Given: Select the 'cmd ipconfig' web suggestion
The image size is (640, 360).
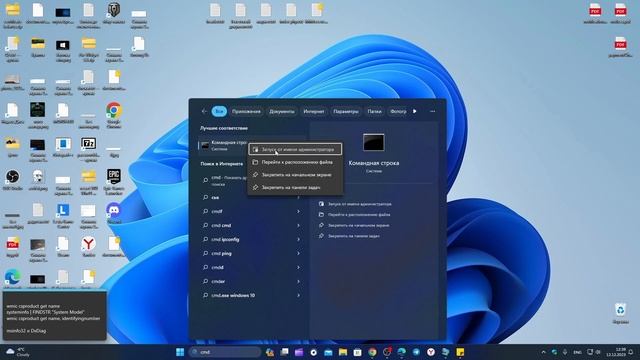Looking at the screenshot, I should coord(225,240).
